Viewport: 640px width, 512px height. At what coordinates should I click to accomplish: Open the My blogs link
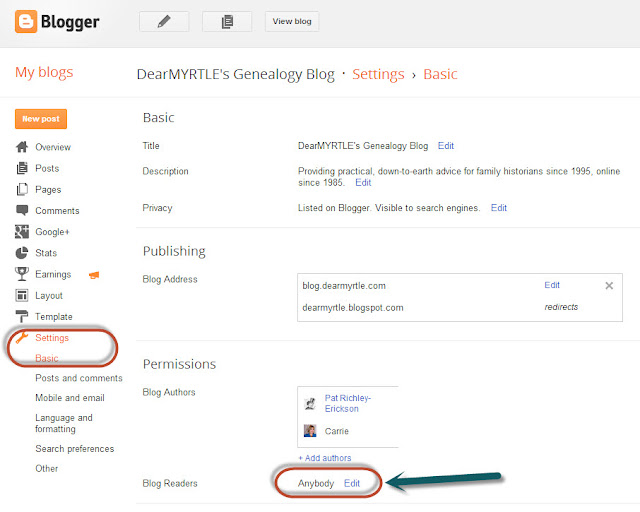tap(44, 72)
